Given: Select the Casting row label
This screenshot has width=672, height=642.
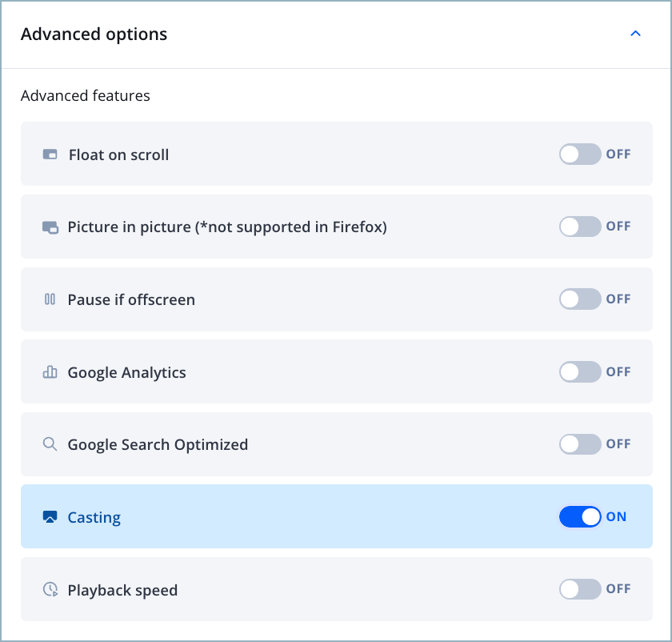Looking at the screenshot, I should pyautogui.click(x=94, y=517).
